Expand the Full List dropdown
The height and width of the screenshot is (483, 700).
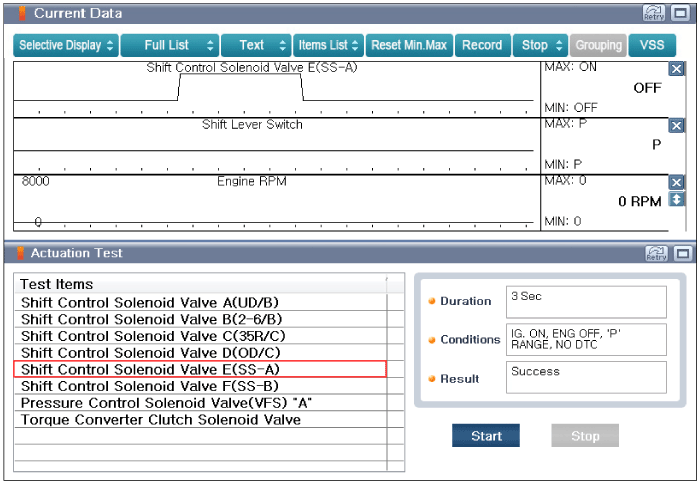tap(170, 45)
